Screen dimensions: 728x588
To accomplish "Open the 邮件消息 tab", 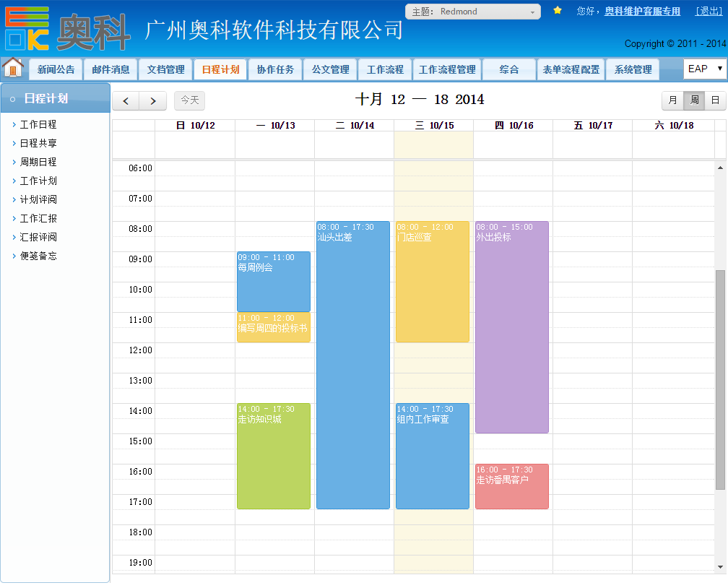I will pyautogui.click(x=110, y=69).
